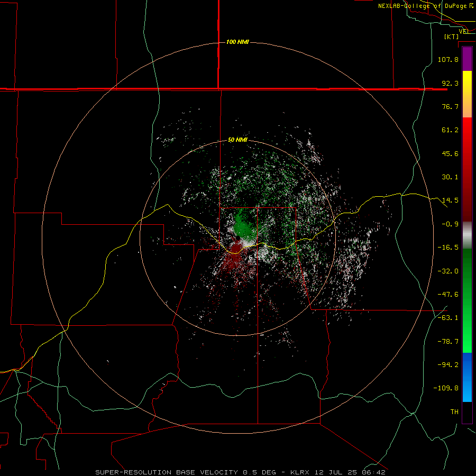The width and height of the screenshot is (476, 476).
Task: Click the 06:42 timestamp in the caption
Action: [373, 472]
